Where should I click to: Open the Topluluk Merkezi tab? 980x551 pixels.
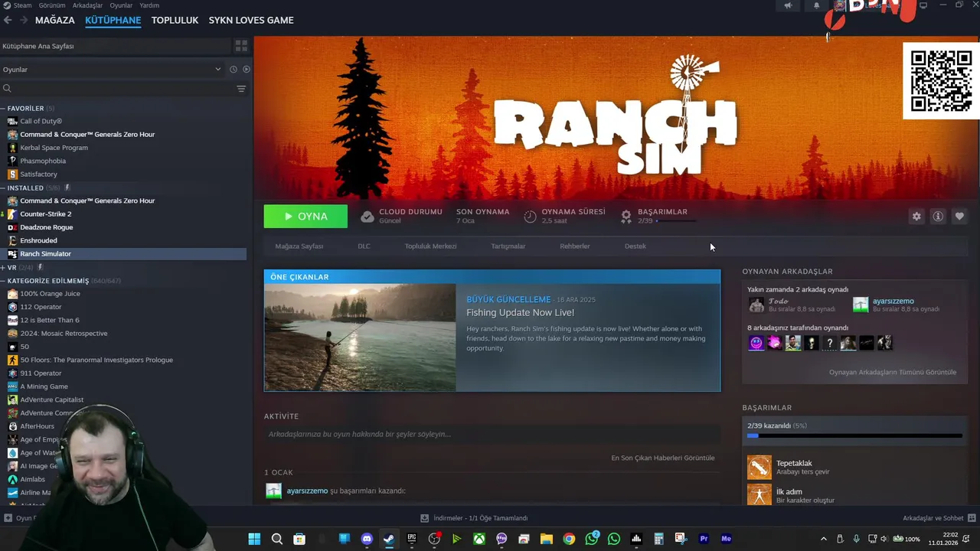pyautogui.click(x=430, y=246)
